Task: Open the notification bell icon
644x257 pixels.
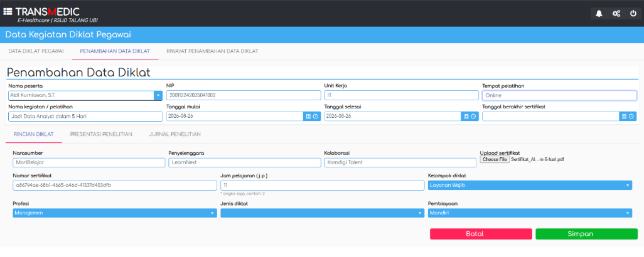Action: [x=599, y=14]
